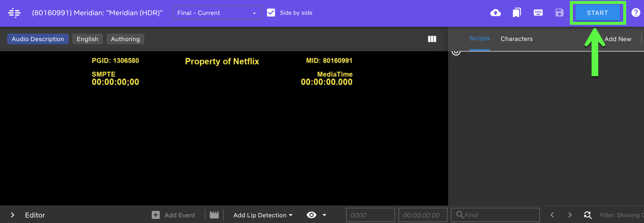Click the save disk icon

point(559,13)
